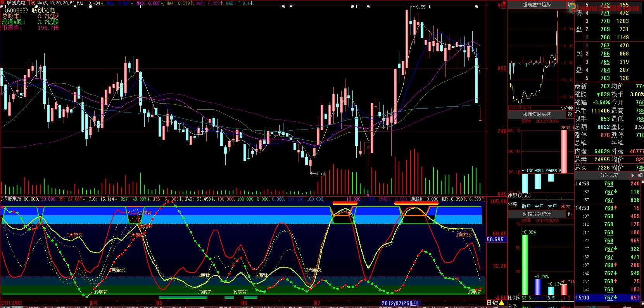644x308 pixels.
Task: Select the 超赢盘中趋势 panel header
Action: [537, 5]
